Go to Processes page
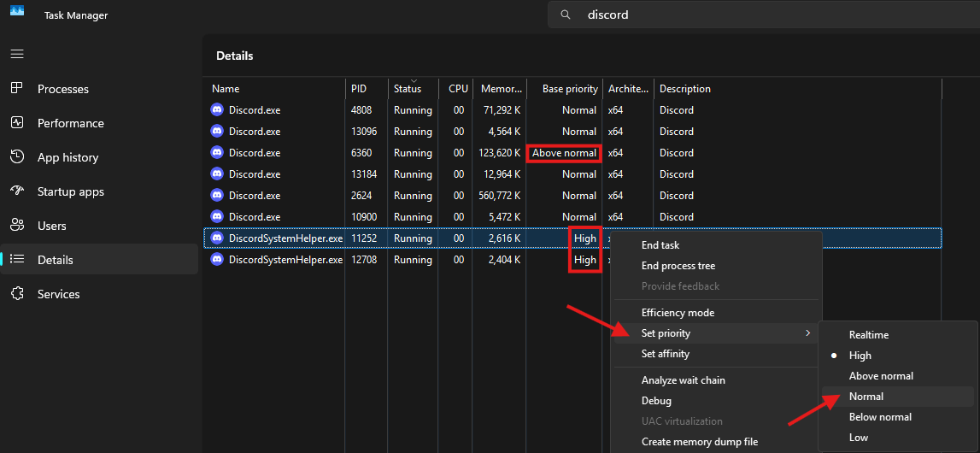The height and width of the screenshot is (453, 980). click(99, 89)
